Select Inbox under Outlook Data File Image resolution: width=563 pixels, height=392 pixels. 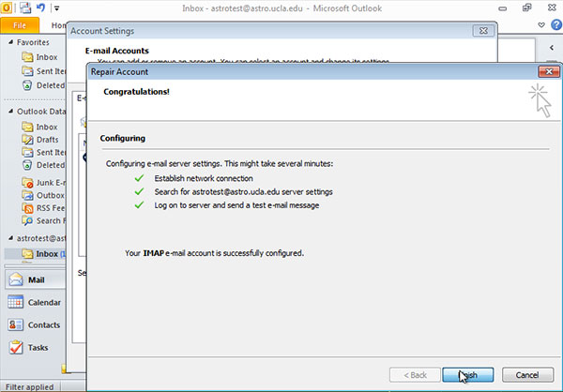[x=39, y=127]
